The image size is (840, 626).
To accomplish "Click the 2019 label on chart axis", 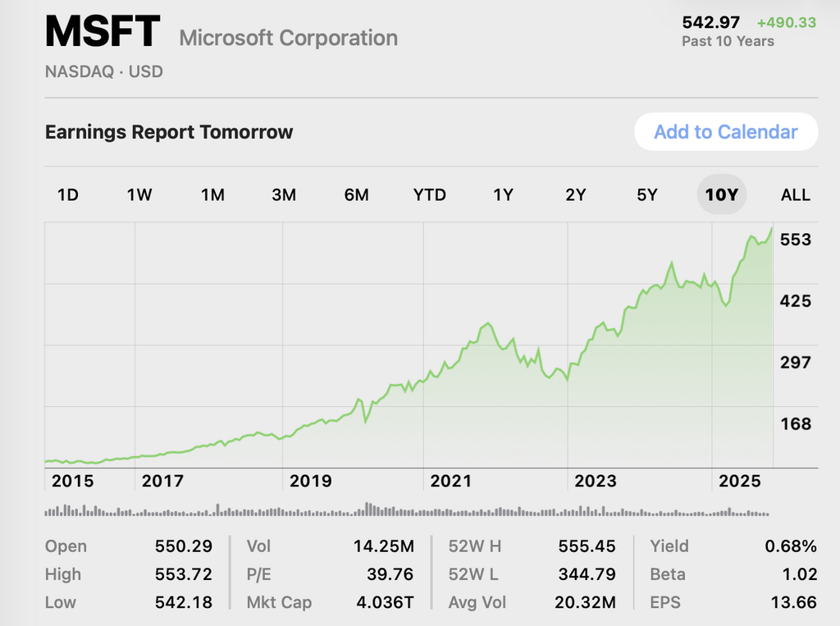I will tap(310, 481).
